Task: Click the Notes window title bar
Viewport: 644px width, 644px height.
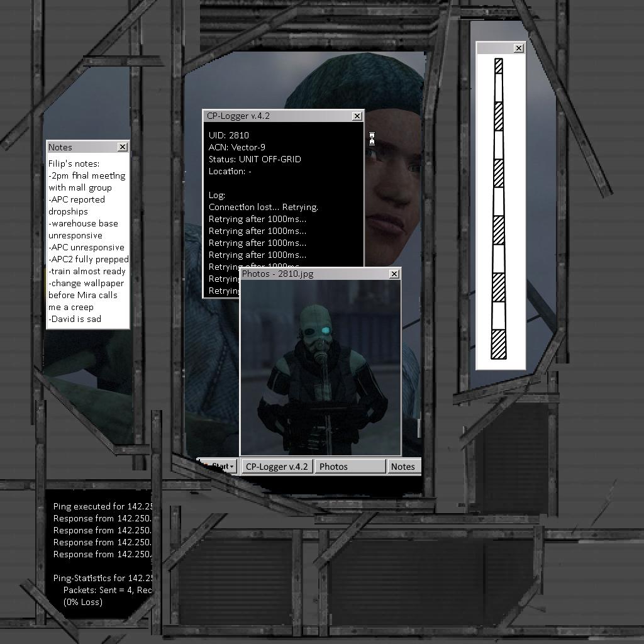Action: tap(82, 147)
